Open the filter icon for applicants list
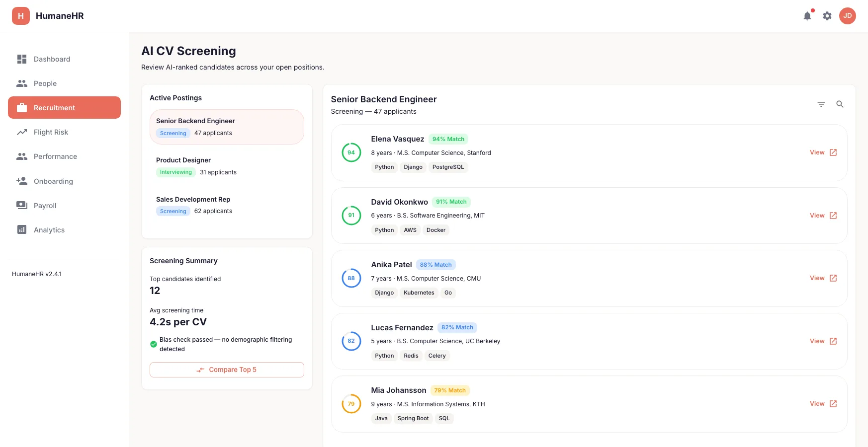 [821, 104]
